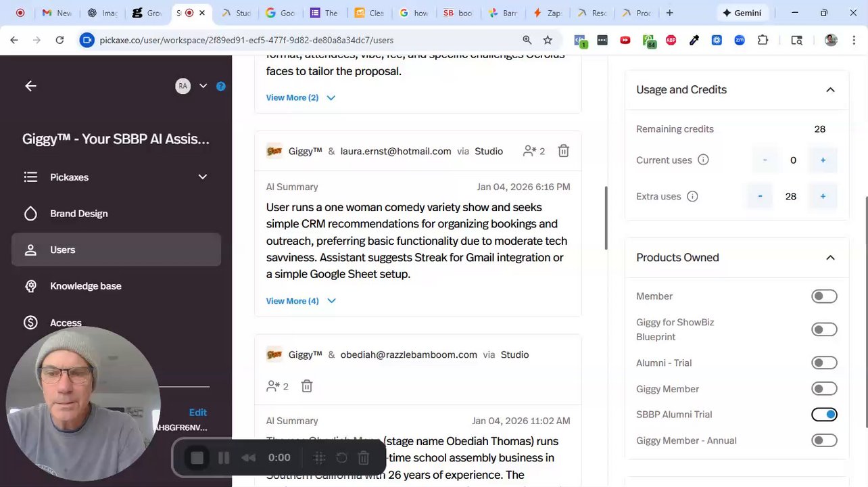Enable the Giggy Member toggle

pyautogui.click(x=824, y=389)
